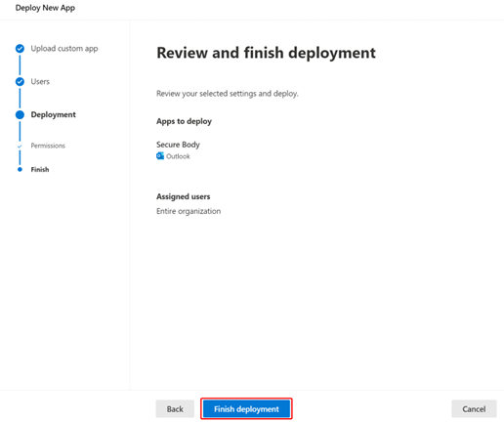Select the Deployment step label
Image resolution: width=504 pixels, height=422 pixels.
[x=53, y=114]
